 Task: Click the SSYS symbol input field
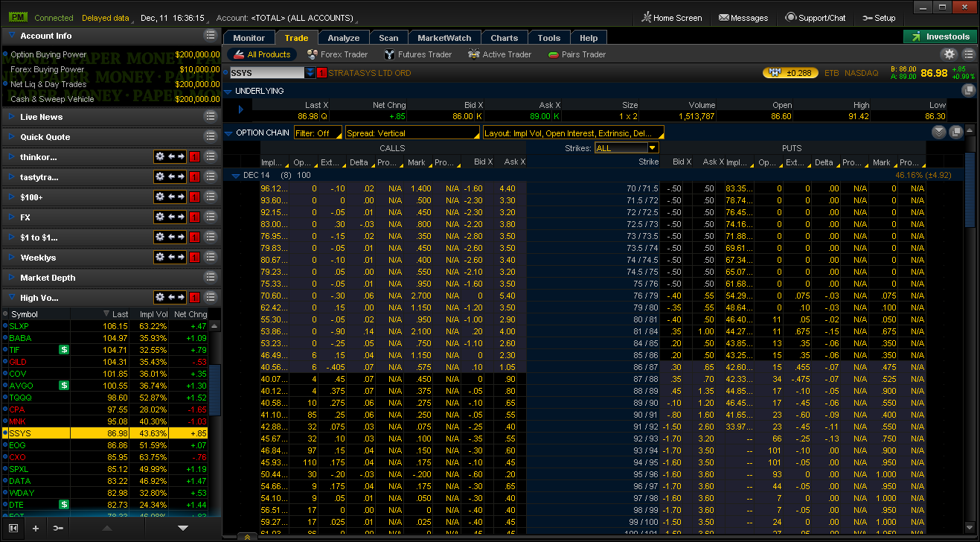[x=266, y=73]
